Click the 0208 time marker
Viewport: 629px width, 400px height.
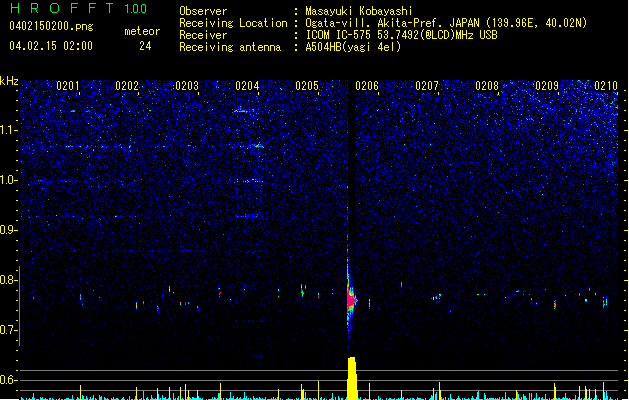pos(487,86)
